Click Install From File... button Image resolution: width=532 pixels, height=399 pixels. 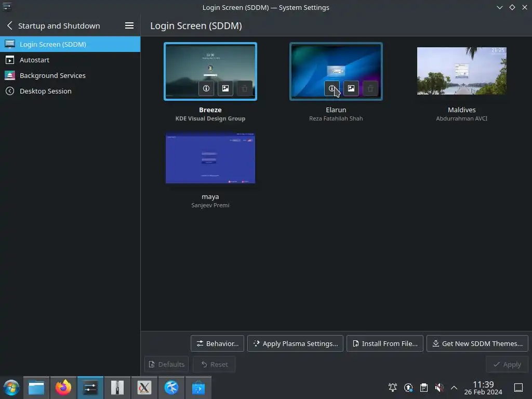click(x=385, y=343)
